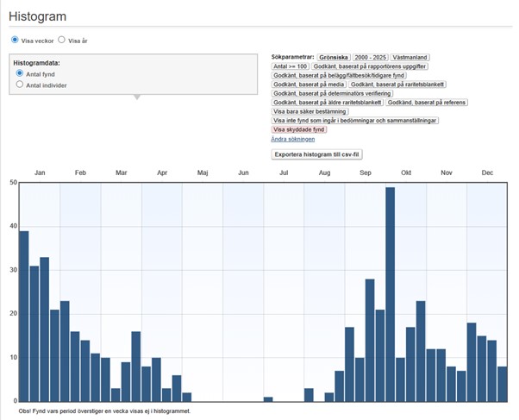Click the first January bar at 39
Screen dimensions: 519x420
pyautogui.click(x=24, y=317)
